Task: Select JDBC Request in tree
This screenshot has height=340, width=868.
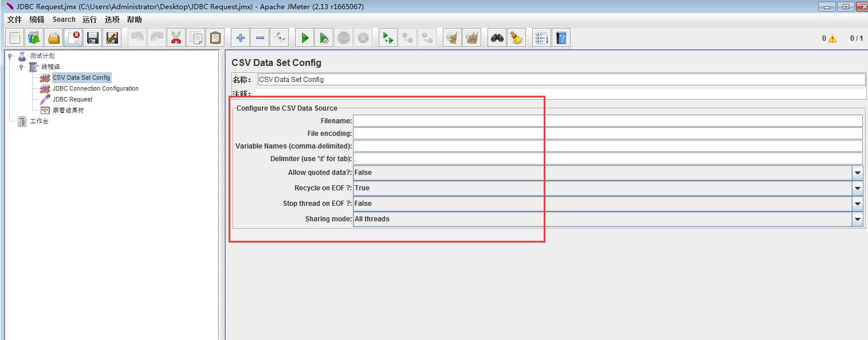Action: coord(73,99)
